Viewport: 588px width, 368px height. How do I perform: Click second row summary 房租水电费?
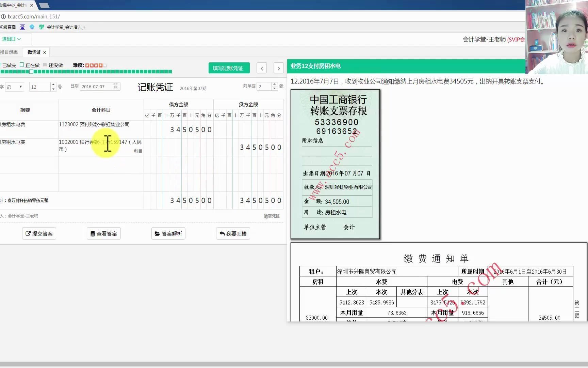pos(13,142)
